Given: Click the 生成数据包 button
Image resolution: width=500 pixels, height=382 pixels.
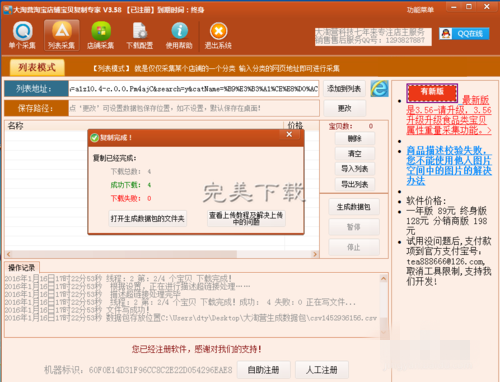Looking at the screenshot, I should (x=354, y=207).
